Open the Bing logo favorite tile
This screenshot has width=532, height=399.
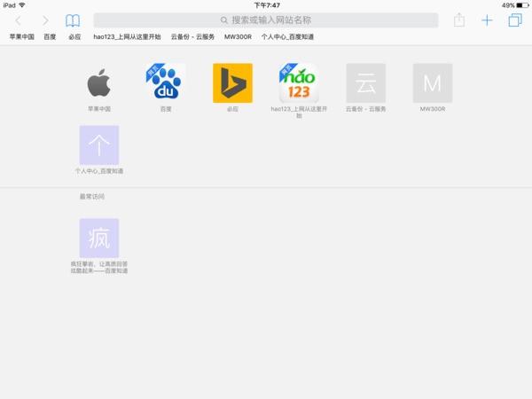232,83
